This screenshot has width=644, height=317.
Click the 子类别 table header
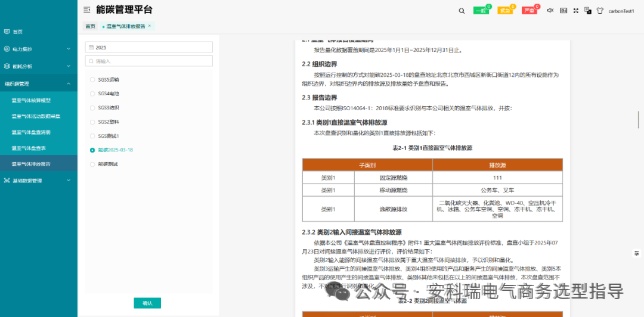coord(367,165)
